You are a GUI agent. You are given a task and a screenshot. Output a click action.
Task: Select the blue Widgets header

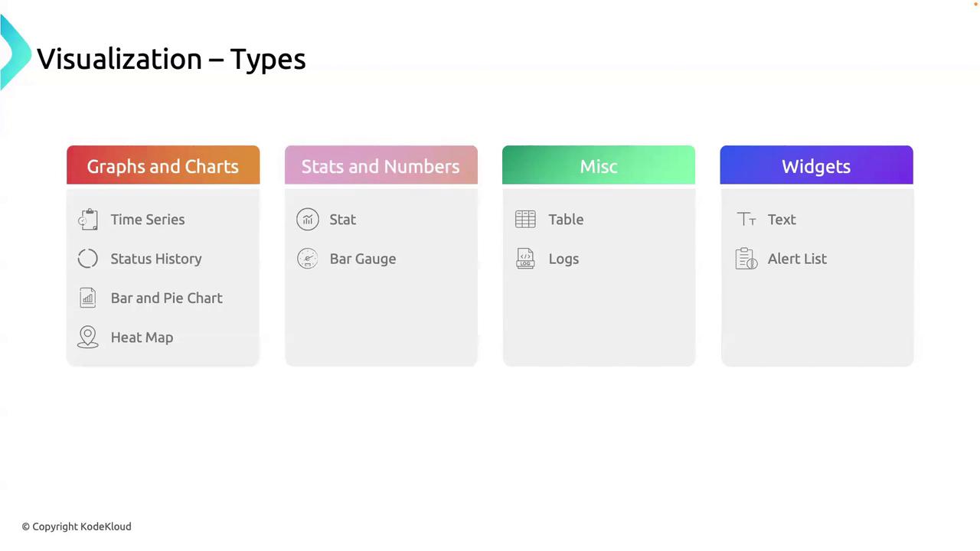pos(816,166)
